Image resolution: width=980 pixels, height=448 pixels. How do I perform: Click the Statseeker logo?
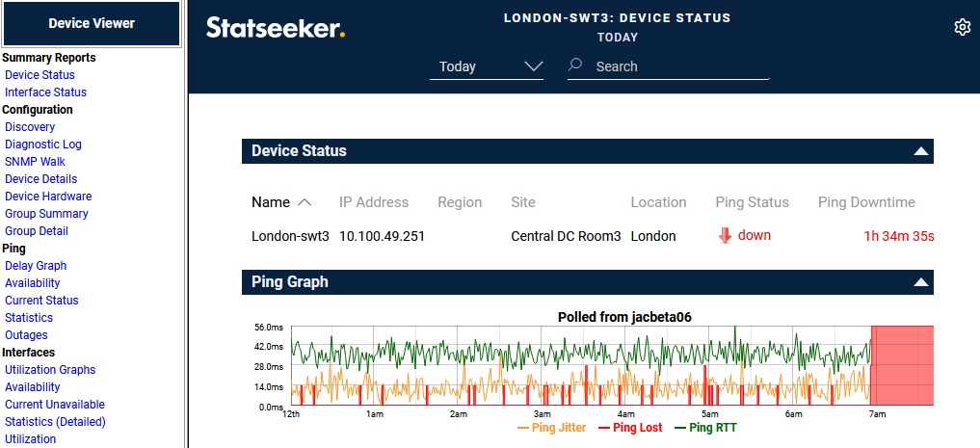click(x=276, y=28)
